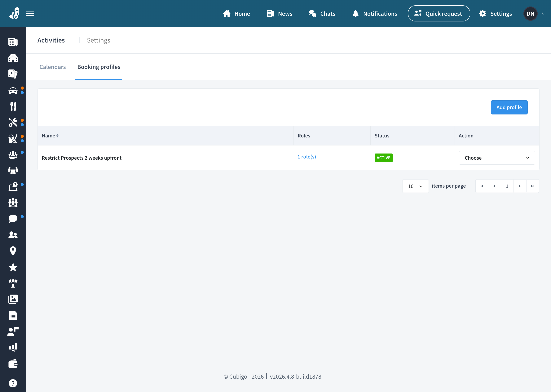
Task: Open the wallet sidebar icon
Action: click(13, 363)
